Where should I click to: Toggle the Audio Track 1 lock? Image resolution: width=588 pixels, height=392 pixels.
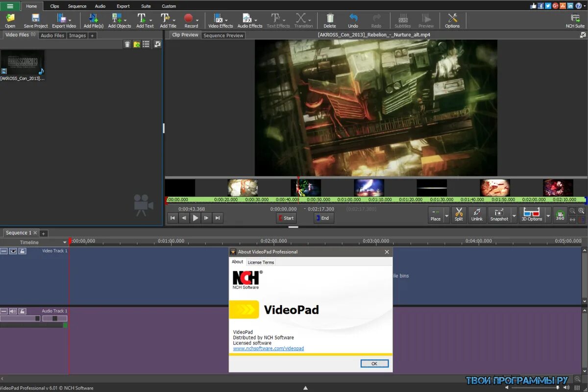click(x=23, y=311)
